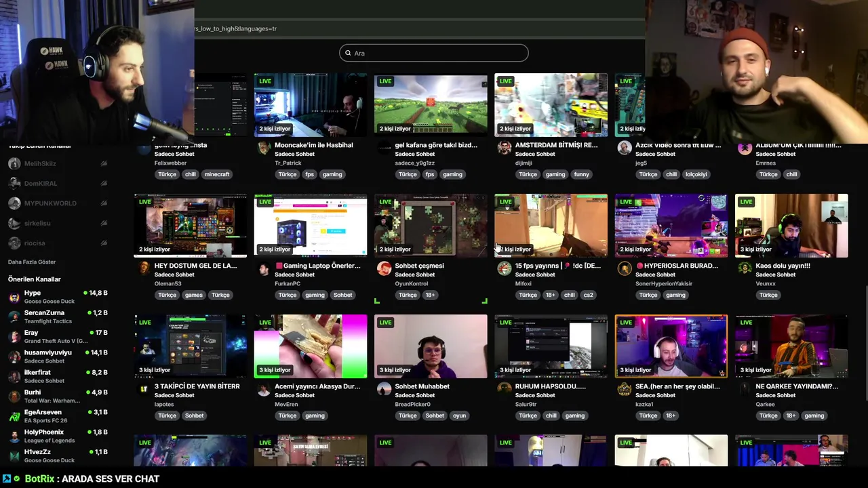Image resolution: width=868 pixels, height=488 pixels.
Task: Click OyunKontrol streamer avatar
Action: pyautogui.click(x=384, y=268)
